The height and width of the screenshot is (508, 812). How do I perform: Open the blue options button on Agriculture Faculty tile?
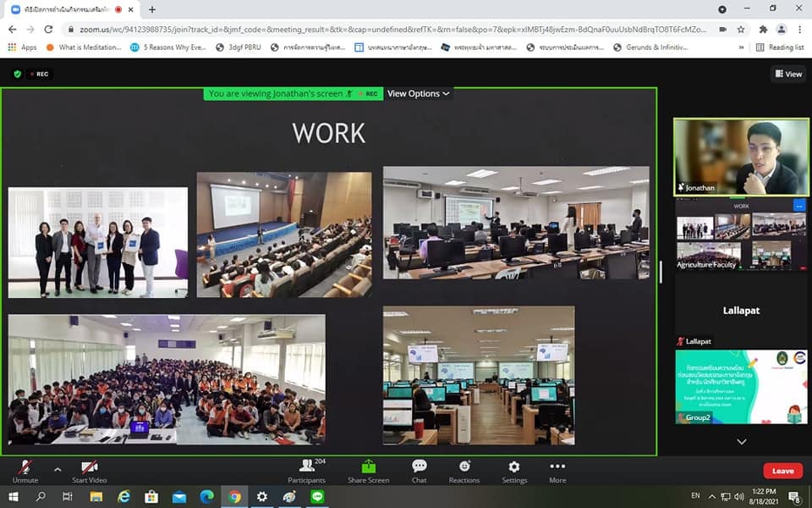799,206
